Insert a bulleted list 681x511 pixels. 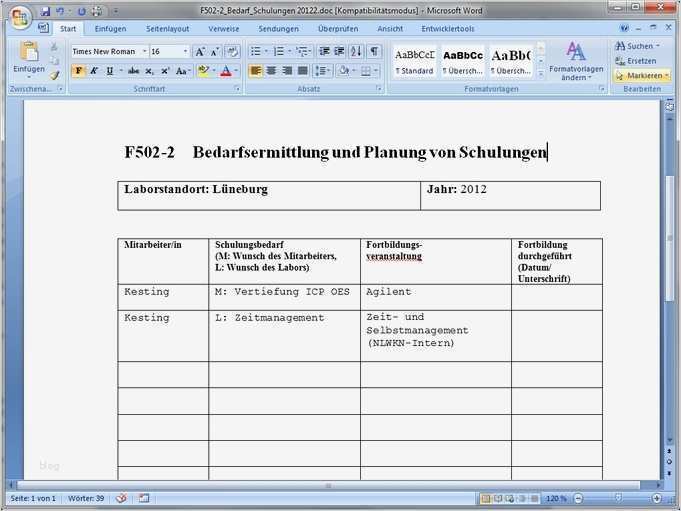point(256,52)
